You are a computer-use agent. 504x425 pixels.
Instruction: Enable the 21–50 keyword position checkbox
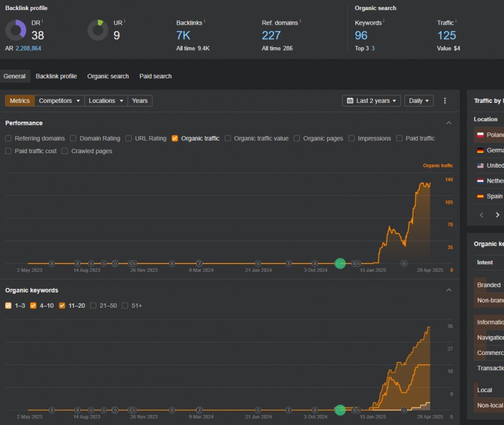tap(93, 305)
